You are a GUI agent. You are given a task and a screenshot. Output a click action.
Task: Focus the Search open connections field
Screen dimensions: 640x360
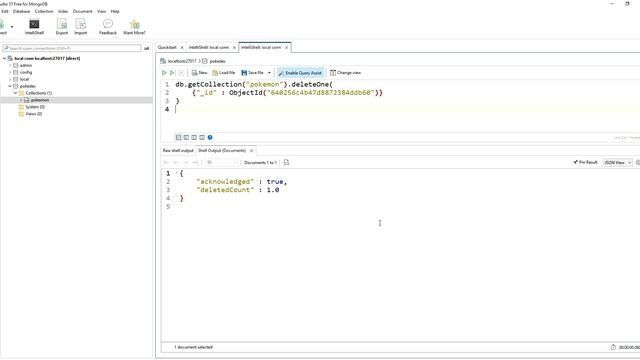click(72, 48)
